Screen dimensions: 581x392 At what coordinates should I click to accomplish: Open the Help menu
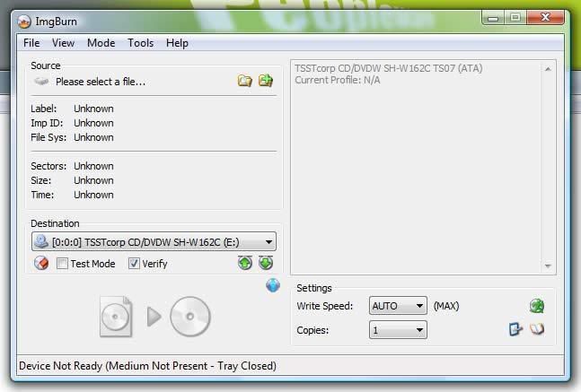click(x=177, y=43)
